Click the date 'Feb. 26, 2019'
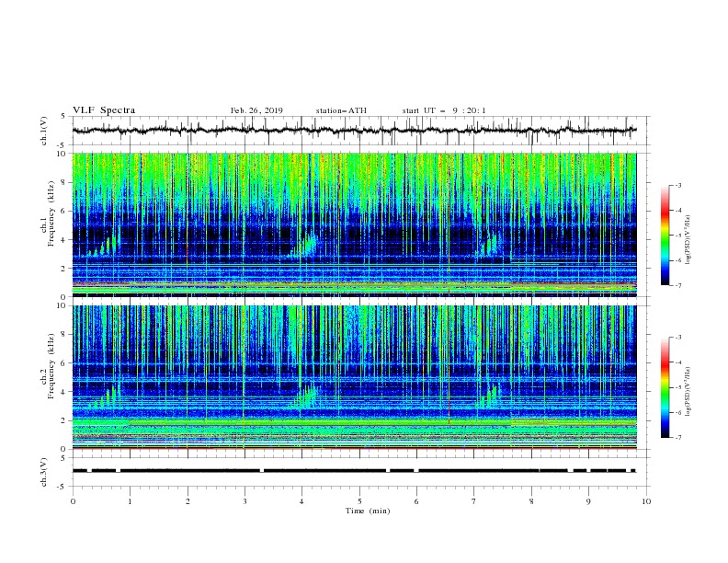Screen dimensions: 728x563 [x=256, y=110]
